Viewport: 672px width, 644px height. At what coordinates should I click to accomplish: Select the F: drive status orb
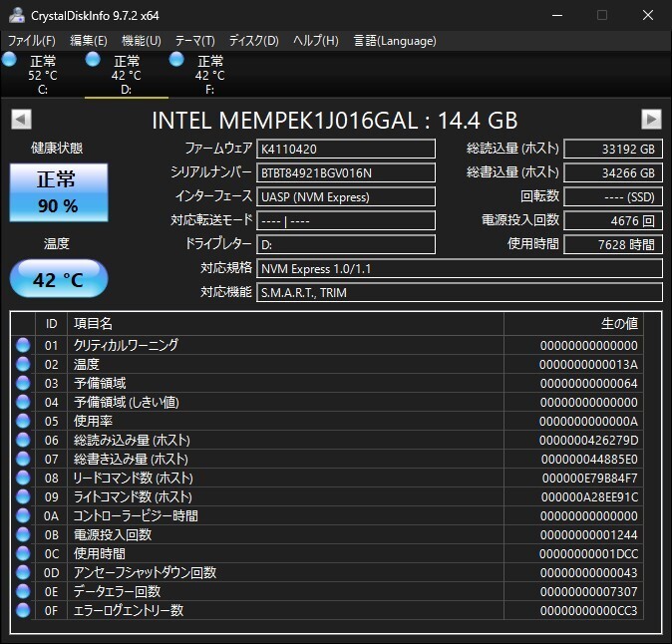click(x=177, y=61)
